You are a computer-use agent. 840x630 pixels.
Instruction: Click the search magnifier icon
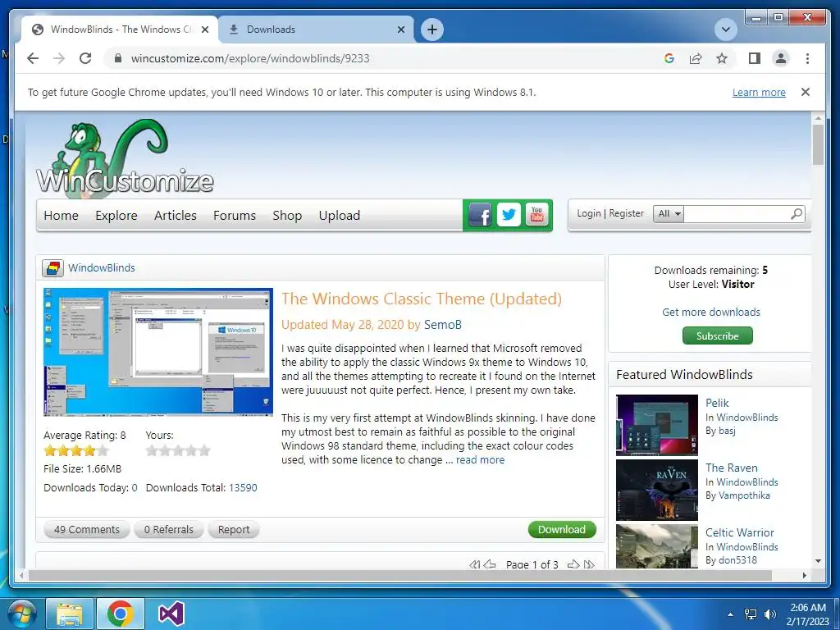[x=797, y=214]
